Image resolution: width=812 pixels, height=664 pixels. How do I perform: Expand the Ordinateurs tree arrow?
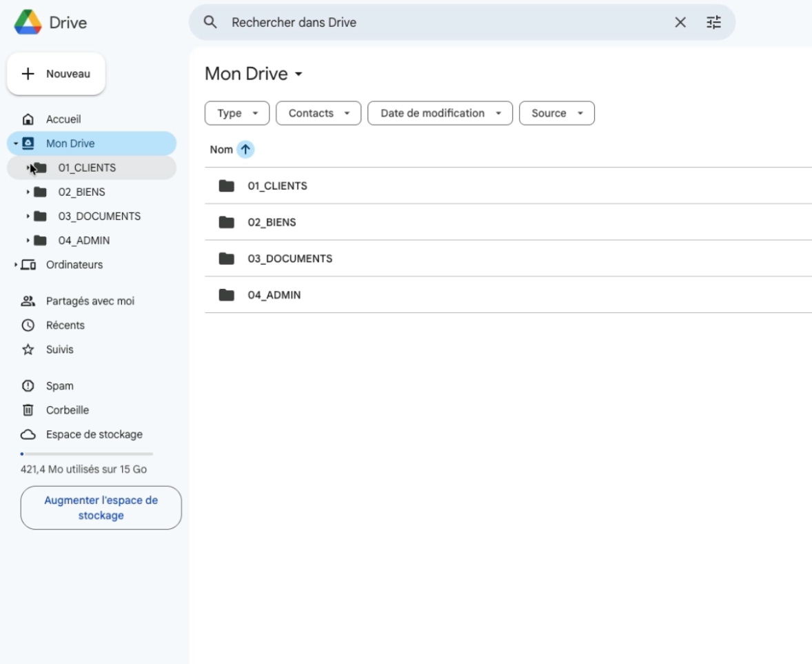pos(15,265)
